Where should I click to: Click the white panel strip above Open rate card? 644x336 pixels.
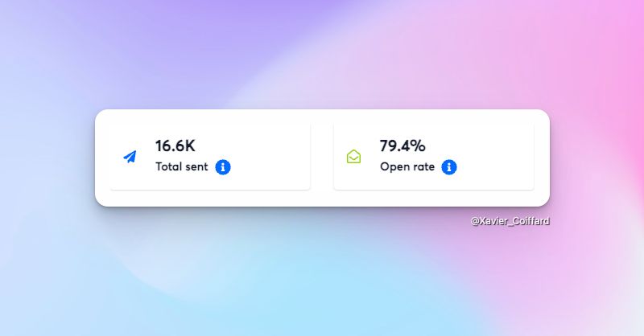pyautogui.click(x=435, y=116)
